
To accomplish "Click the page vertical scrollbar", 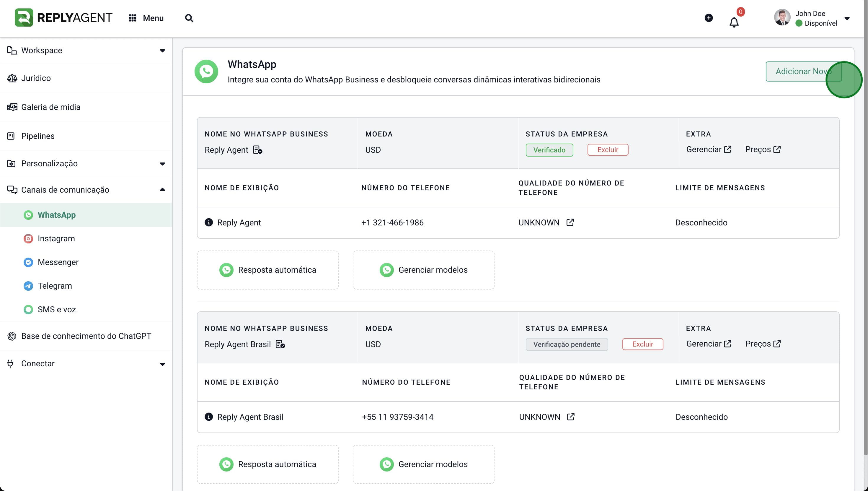I will click(x=866, y=228).
